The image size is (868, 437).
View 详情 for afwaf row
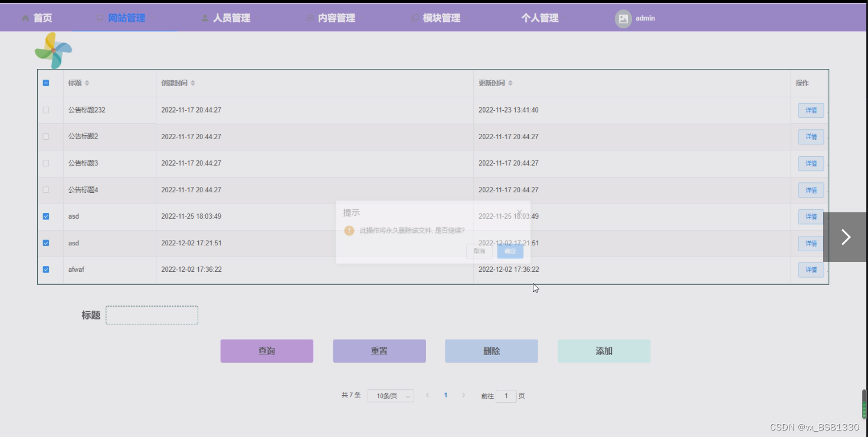click(x=811, y=270)
